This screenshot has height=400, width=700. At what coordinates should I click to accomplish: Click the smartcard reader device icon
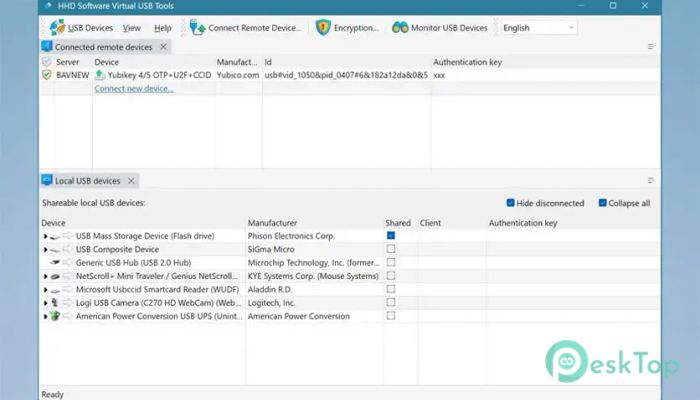(x=55, y=290)
